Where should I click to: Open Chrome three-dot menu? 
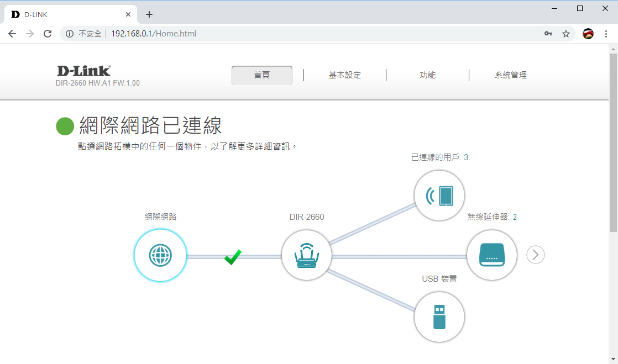click(x=606, y=34)
